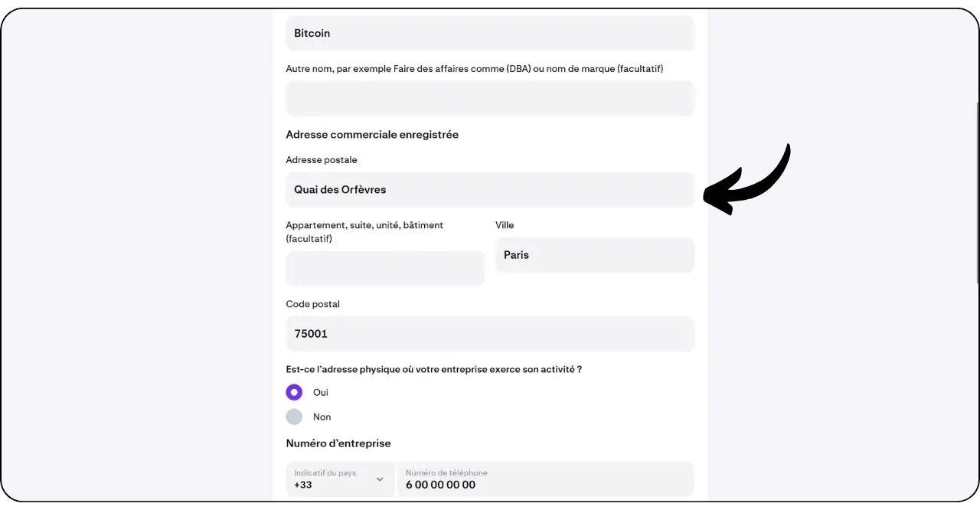Click the Code postal label
This screenshot has height=510, width=980.
[x=312, y=304]
